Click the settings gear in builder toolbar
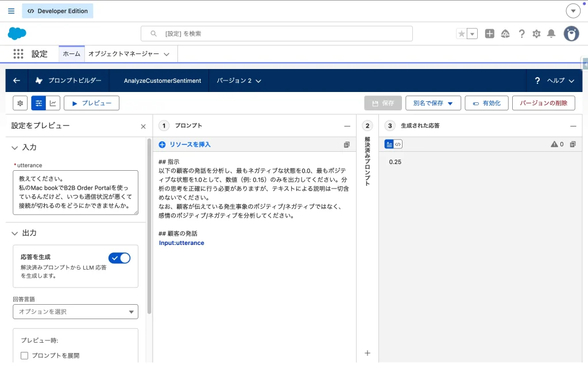The height and width of the screenshot is (368, 588). pyautogui.click(x=20, y=103)
